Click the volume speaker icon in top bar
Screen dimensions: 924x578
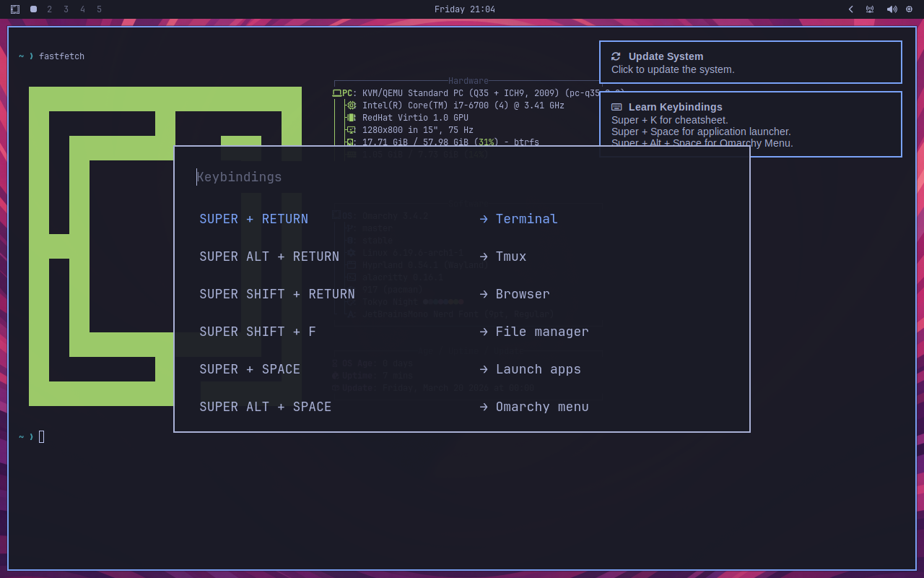pyautogui.click(x=892, y=9)
